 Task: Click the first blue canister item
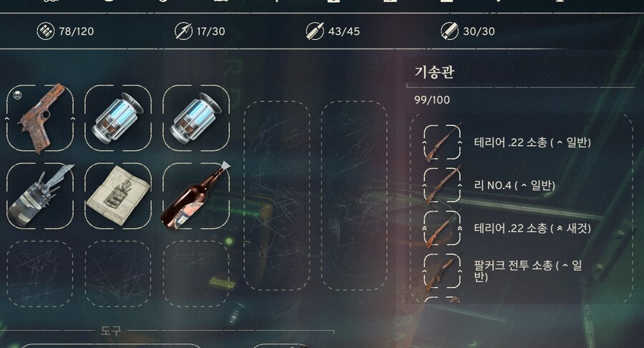[x=118, y=118]
